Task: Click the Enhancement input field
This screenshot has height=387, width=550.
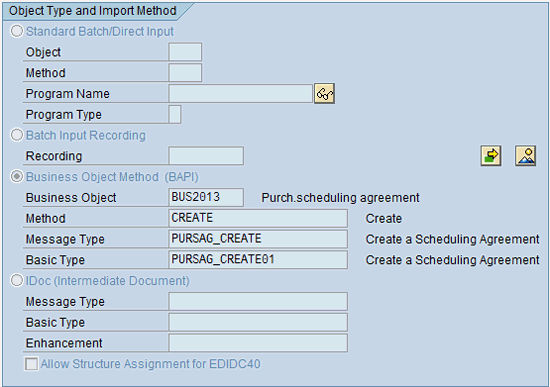Action: [x=258, y=343]
